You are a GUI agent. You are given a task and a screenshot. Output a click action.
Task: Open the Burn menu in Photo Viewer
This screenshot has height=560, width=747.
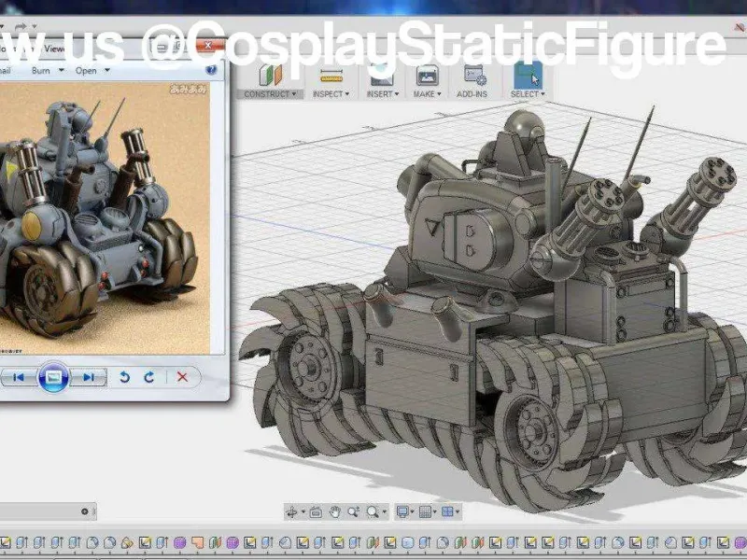point(41,71)
